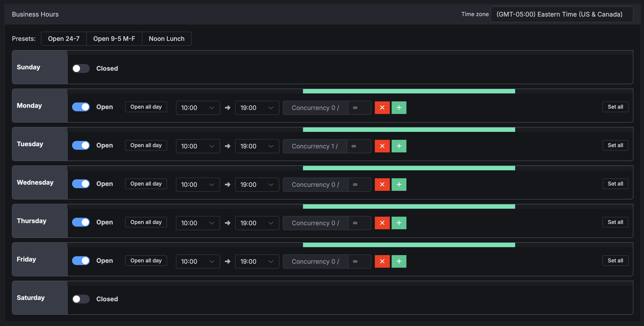Apply the Open 9-5 M-F preset
Image resolution: width=644 pixels, height=326 pixels.
(114, 39)
